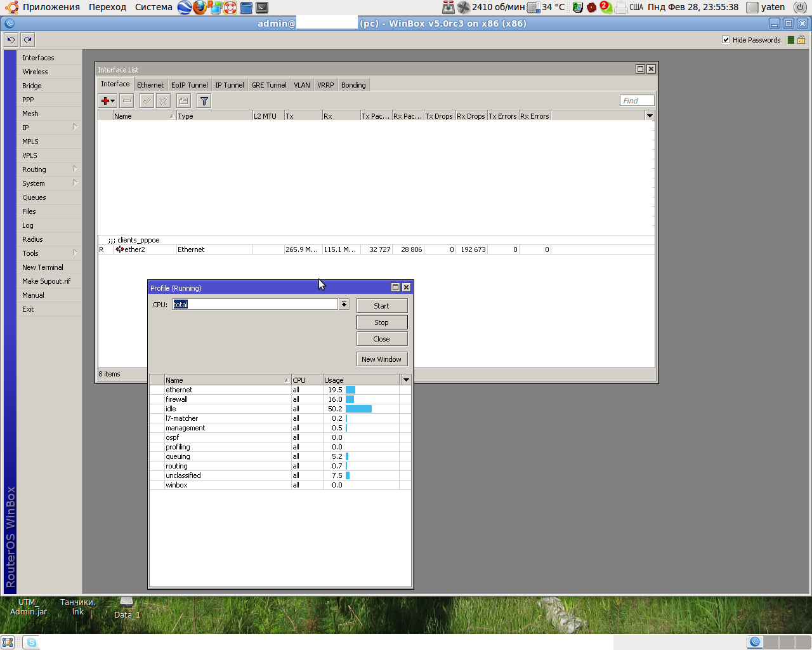Click the New Window button
The image size is (812, 650).
[x=382, y=359]
